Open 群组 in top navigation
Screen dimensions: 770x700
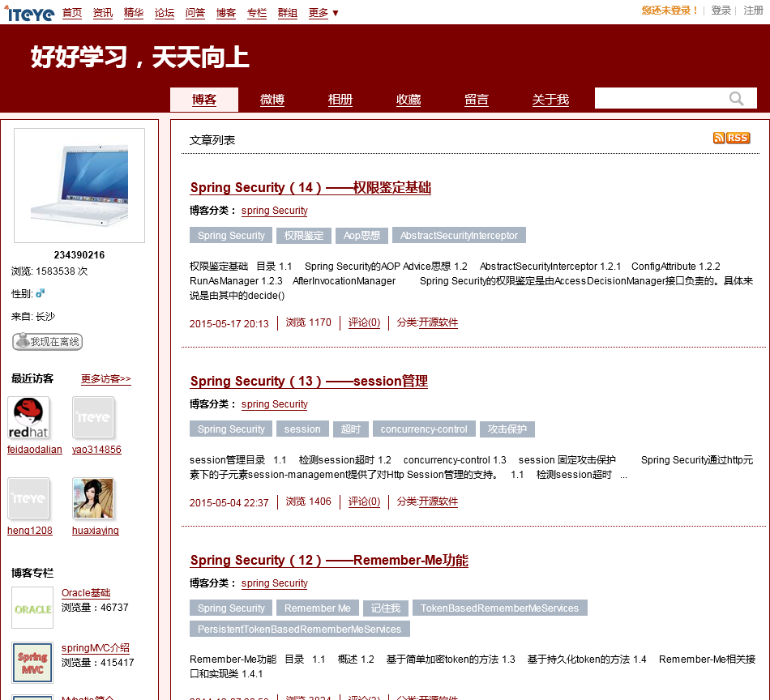(x=288, y=13)
